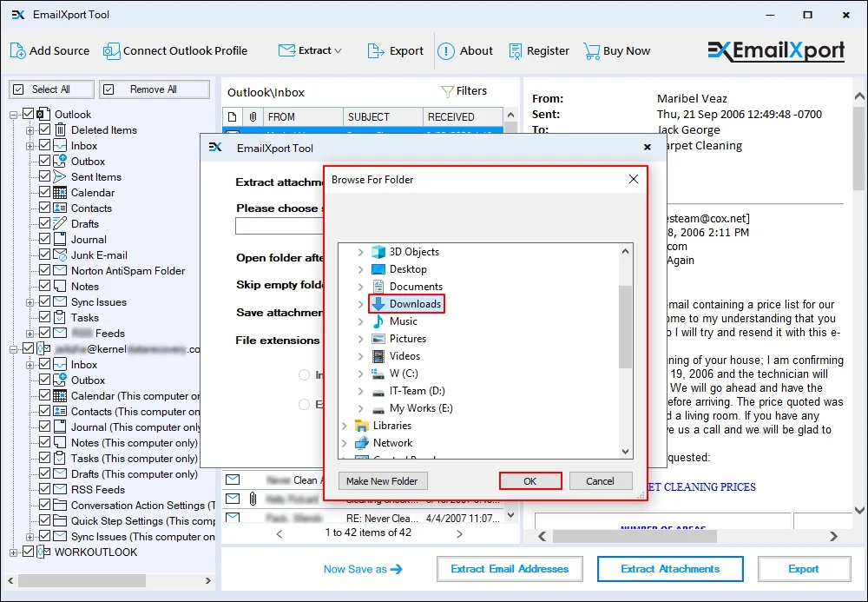Click the Register toolbar icon
Viewport: 868px width, 602px height.
[x=516, y=50]
